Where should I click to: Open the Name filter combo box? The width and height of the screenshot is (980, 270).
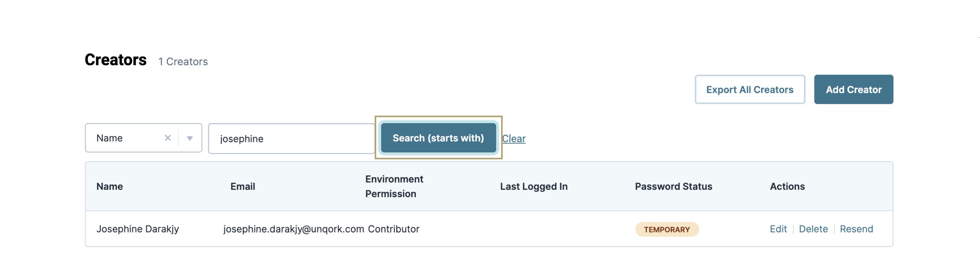[143, 138]
